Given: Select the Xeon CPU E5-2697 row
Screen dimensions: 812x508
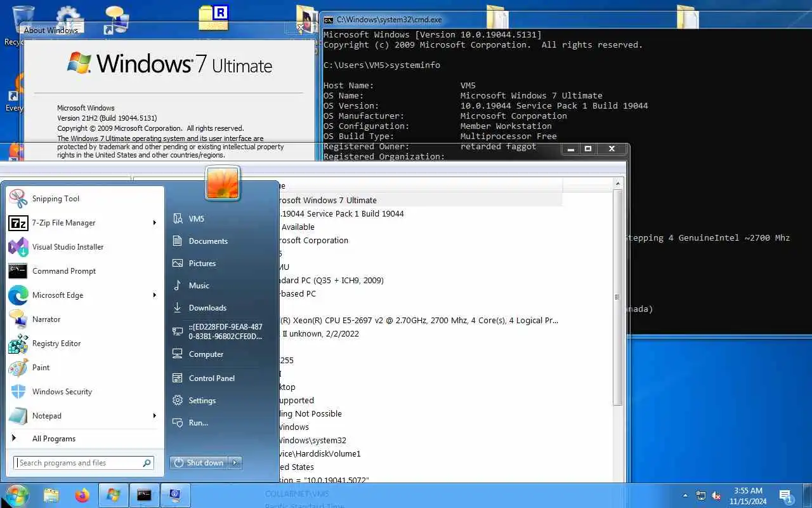Looking at the screenshot, I should [x=419, y=320].
